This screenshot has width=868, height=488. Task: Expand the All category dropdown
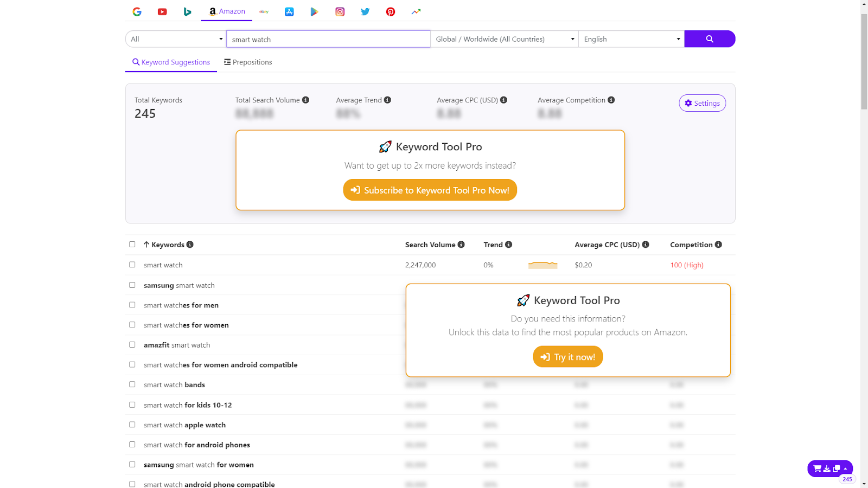(176, 39)
